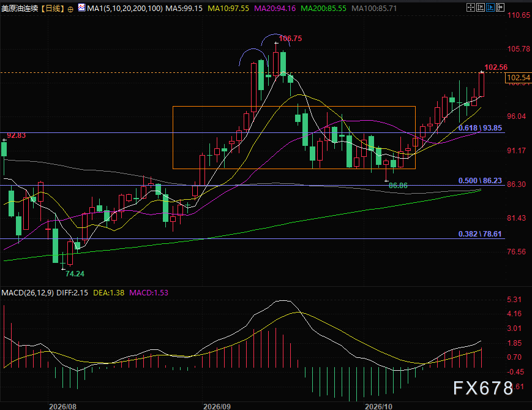Screen dimensions: 532x410
Task: Click 5.31 on the MACD axis
Action: tap(514, 300)
